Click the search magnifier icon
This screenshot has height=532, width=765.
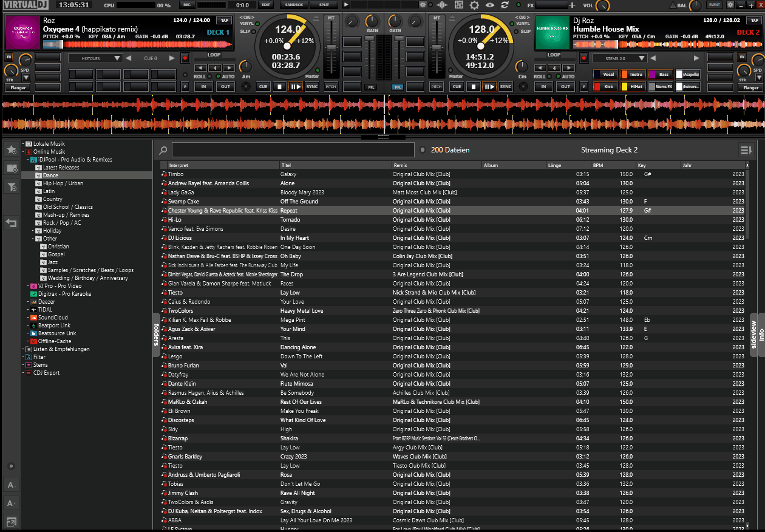[163, 150]
